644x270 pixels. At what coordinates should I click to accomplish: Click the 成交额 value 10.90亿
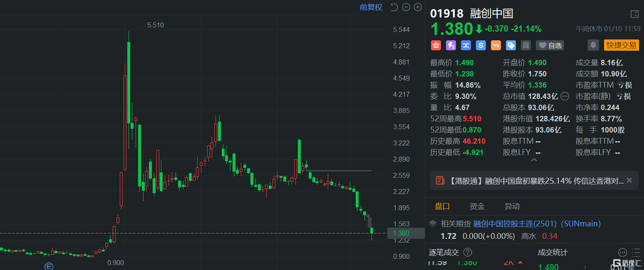(x=614, y=74)
